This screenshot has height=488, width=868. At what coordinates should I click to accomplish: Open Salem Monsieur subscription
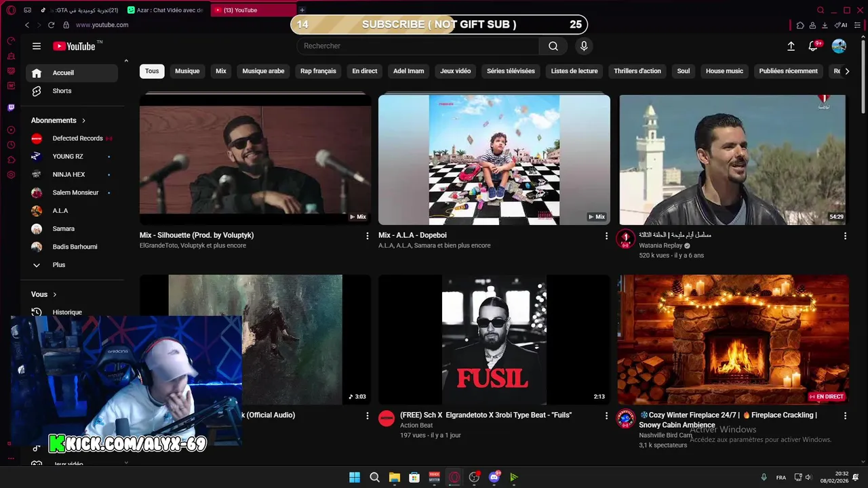[72, 192]
